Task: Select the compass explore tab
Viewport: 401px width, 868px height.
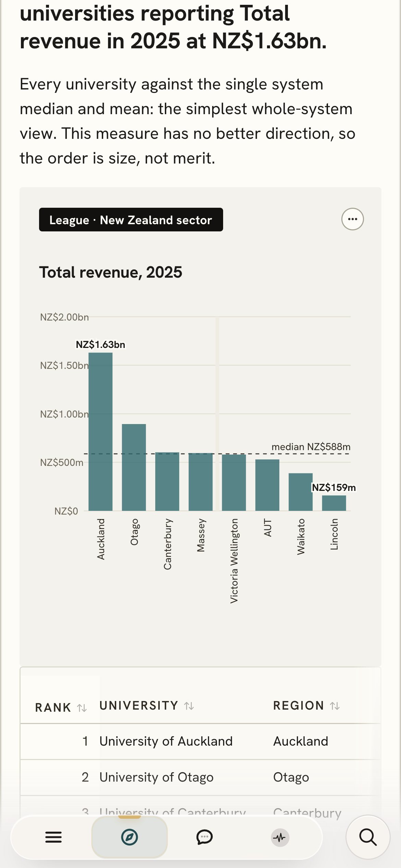Action: click(x=130, y=837)
